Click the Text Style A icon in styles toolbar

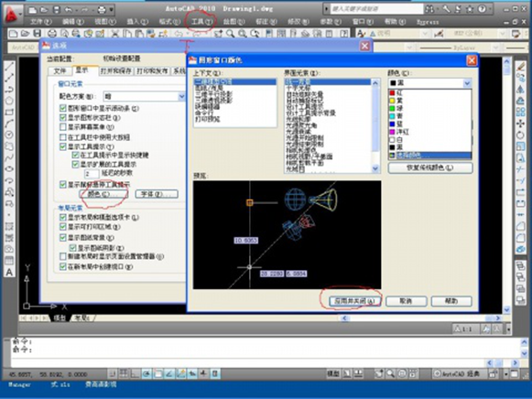[x=361, y=33]
